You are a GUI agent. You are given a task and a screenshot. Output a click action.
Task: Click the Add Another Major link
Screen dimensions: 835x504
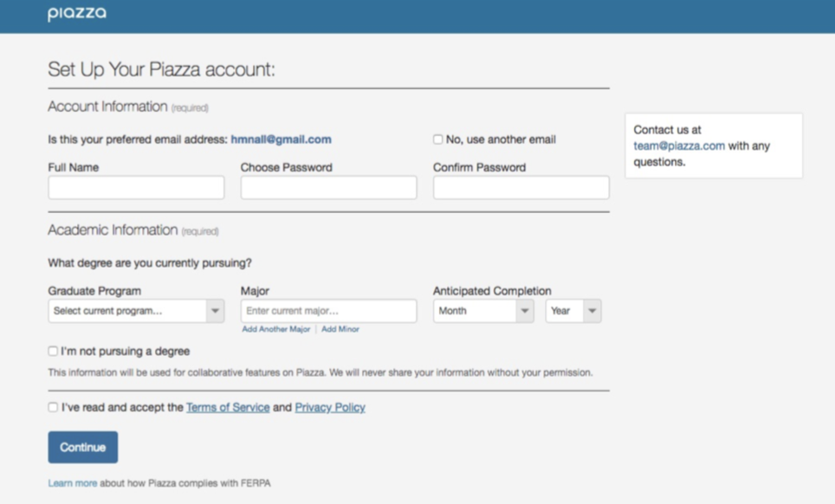(275, 329)
